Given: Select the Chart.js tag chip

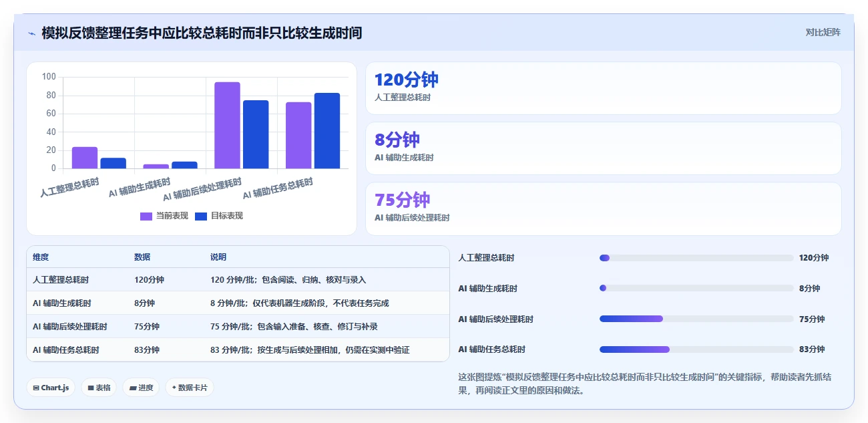Looking at the screenshot, I should tap(51, 388).
